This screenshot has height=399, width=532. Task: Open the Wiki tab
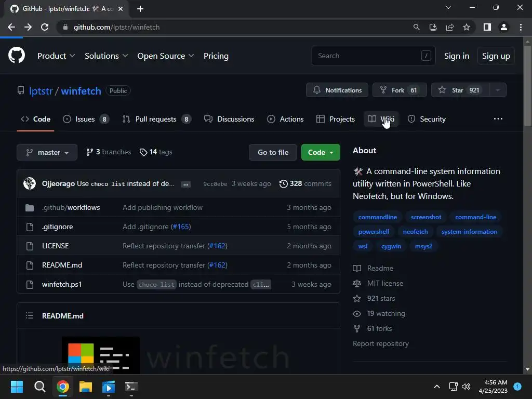(381, 119)
